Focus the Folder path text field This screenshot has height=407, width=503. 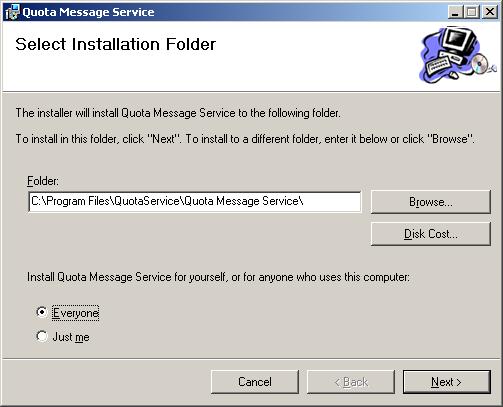click(195, 201)
